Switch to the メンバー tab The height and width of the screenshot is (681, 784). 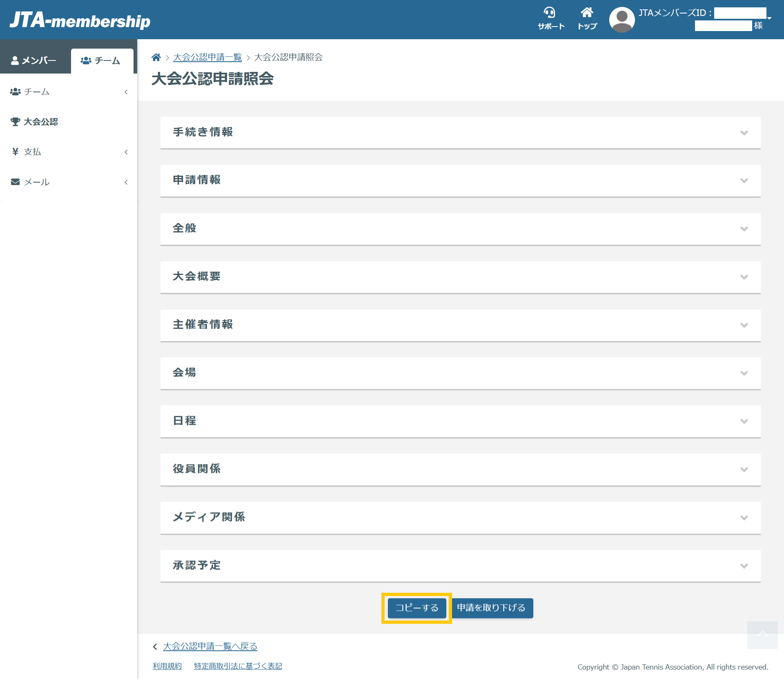click(x=34, y=60)
